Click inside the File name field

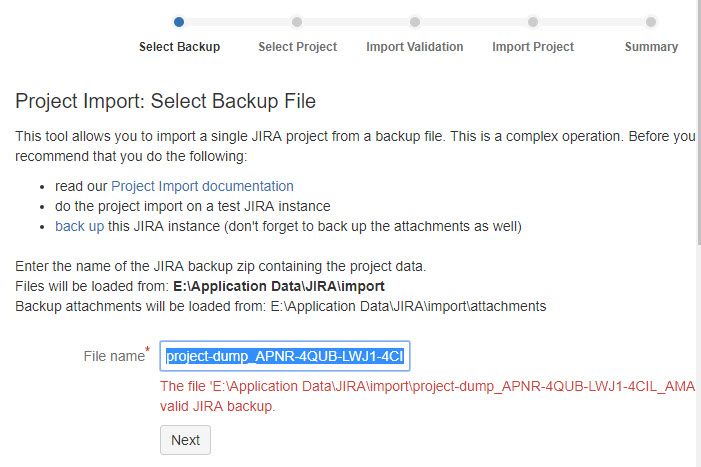(x=285, y=356)
